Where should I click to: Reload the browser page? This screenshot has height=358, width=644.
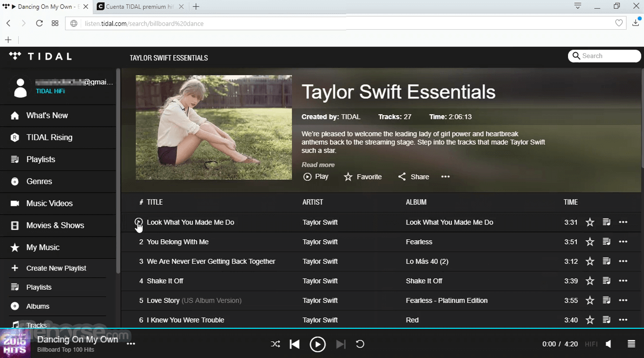[39, 23]
